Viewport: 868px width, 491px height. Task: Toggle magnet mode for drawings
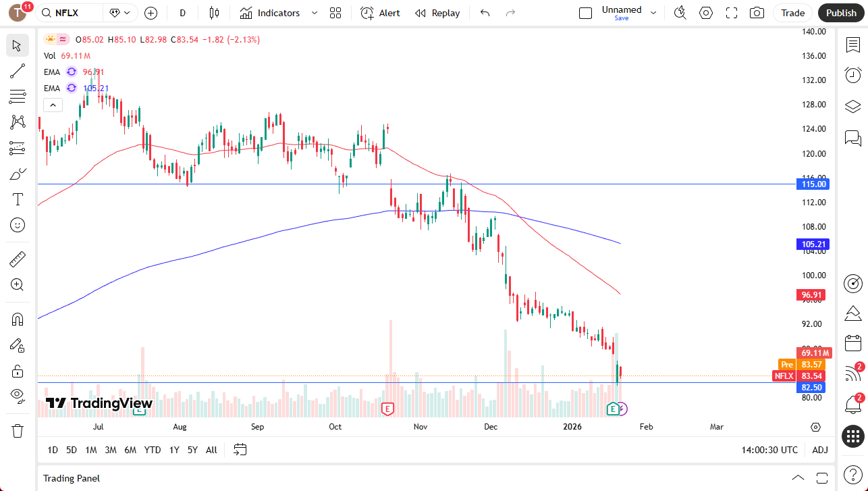(x=18, y=319)
